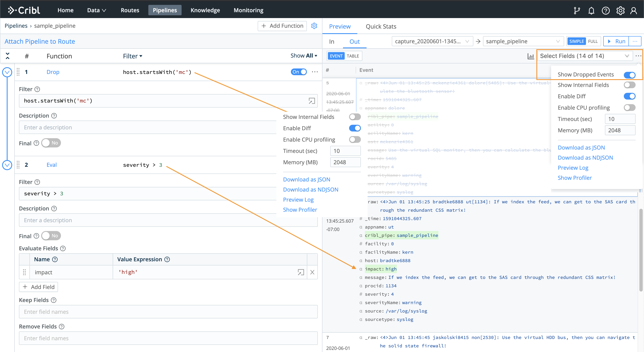Open the Select Fields dropdown
Image resolution: width=644 pixels, height=352 pixels.
click(585, 56)
